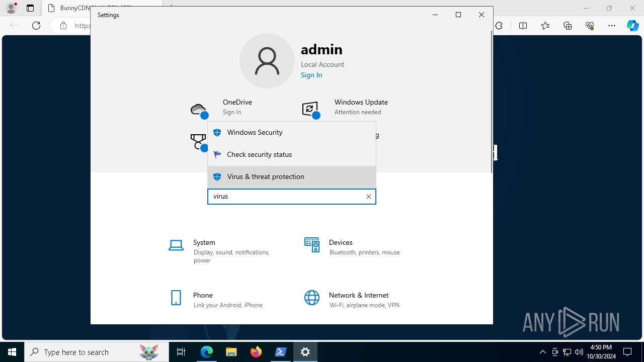
Task: Click the Sign In link under admin
Action: [311, 75]
